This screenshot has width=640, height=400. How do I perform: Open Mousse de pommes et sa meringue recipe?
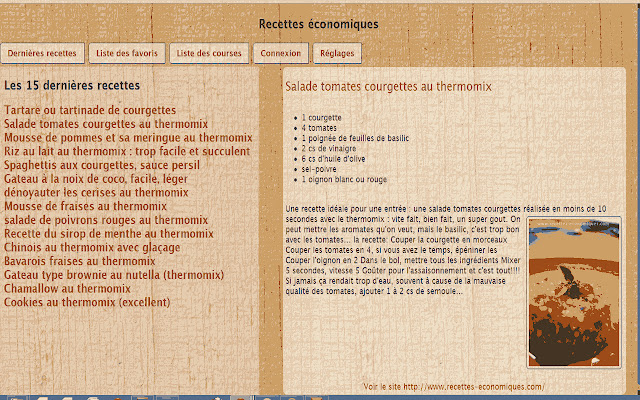128,138
